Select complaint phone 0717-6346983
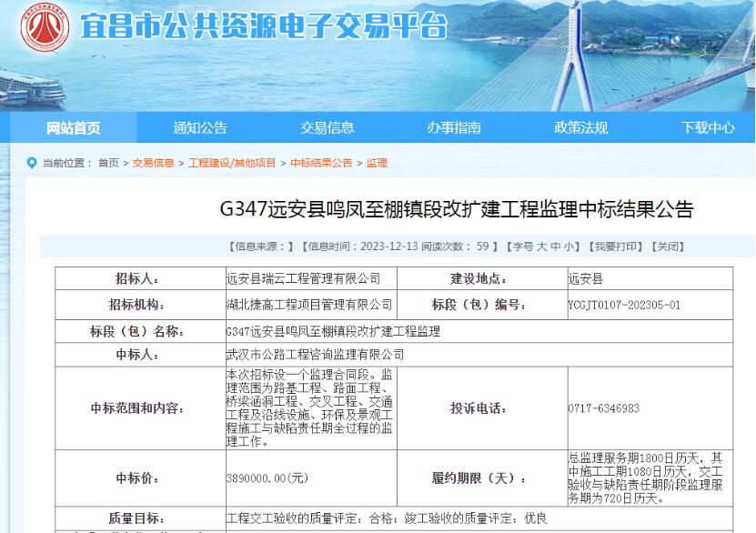The height and width of the screenshot is (533, 756). pos(604,408)
